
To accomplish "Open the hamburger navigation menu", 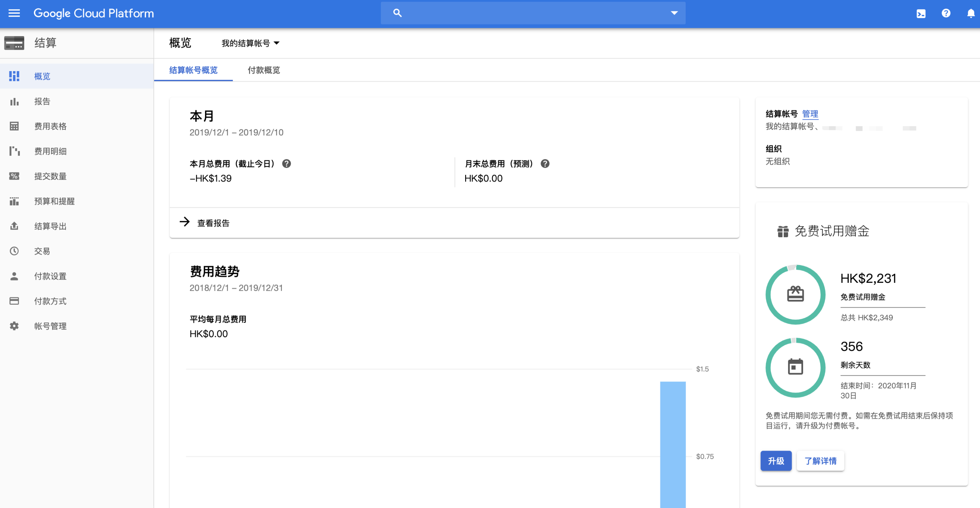I will pos(14,13).
